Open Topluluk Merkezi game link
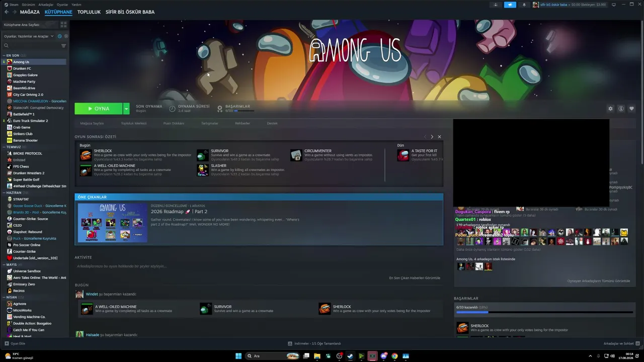This screenshot has height=362, width=644. 134,123
